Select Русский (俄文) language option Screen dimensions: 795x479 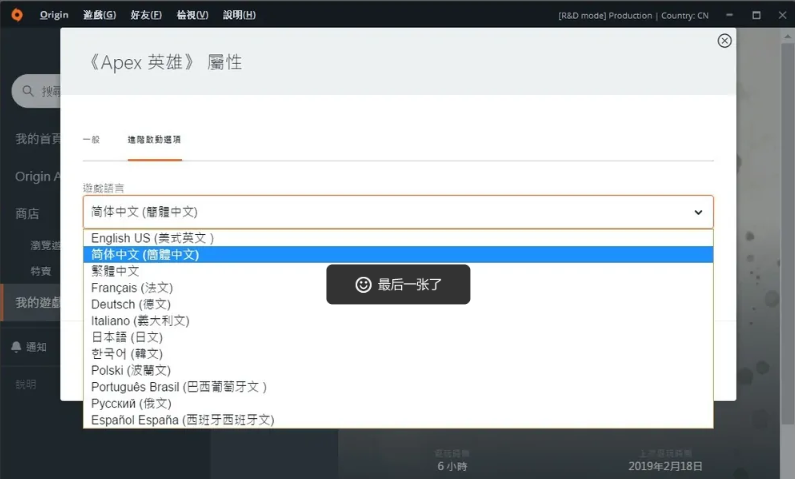pos(131,403)
